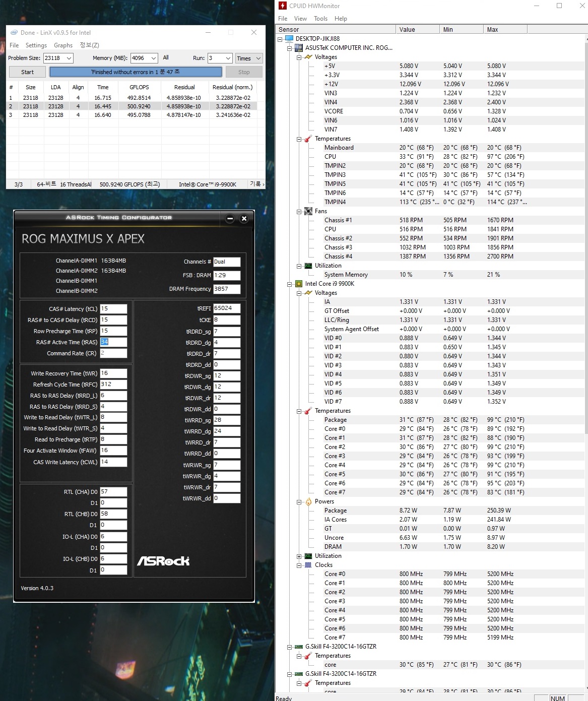Click the Min column header in HWMonitor
This screenshot has height=701, width=588.
461,29
